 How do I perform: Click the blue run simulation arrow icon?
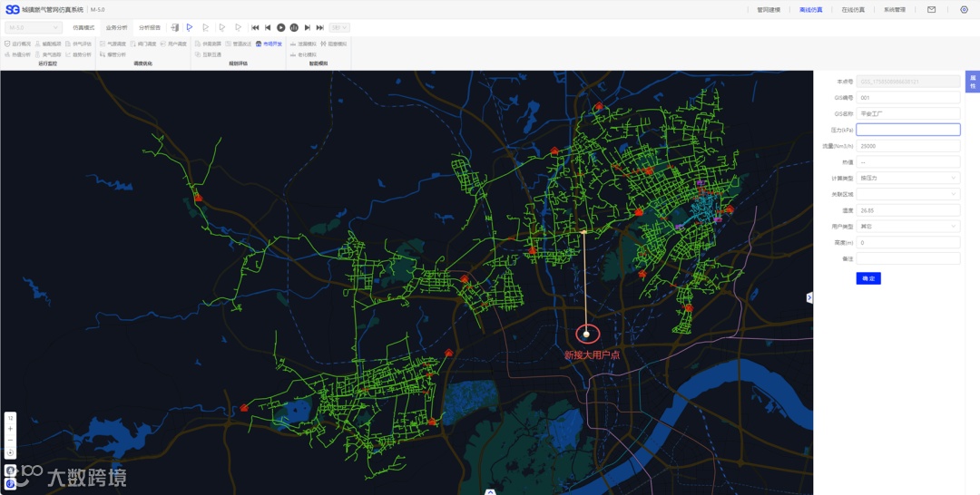(x=190, y=27)
